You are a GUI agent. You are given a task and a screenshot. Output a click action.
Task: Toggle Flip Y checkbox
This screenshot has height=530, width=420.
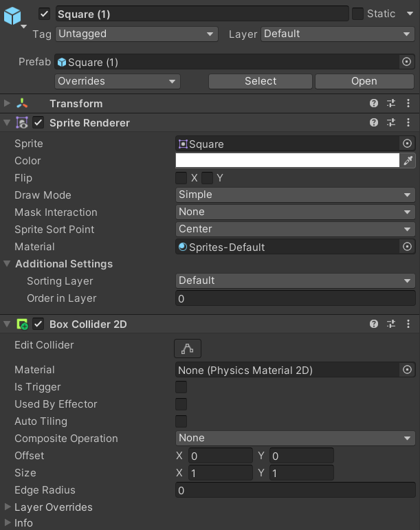[x=207, y=178]
